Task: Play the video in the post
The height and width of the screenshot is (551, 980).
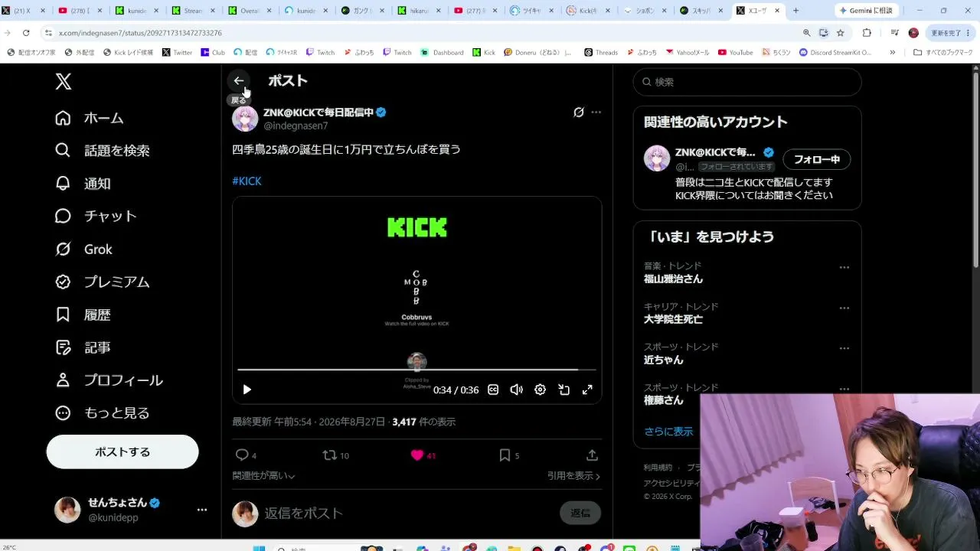Action: coord(247,390)
